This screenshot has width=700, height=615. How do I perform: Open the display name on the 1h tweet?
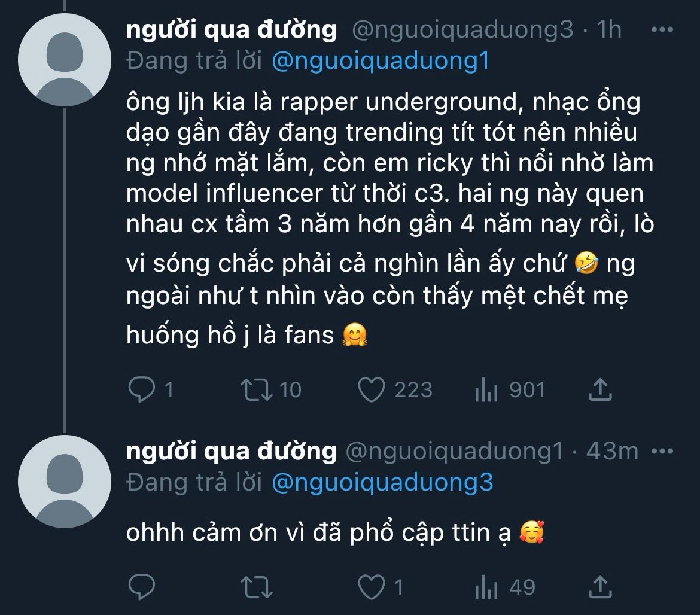pyautogui.click(x=232, y=30)
